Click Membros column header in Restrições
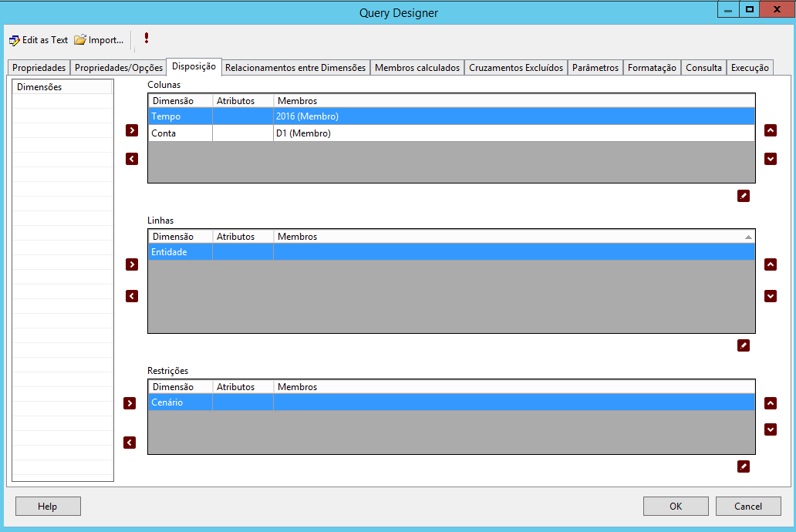796x532 pixels. [514, 387]
